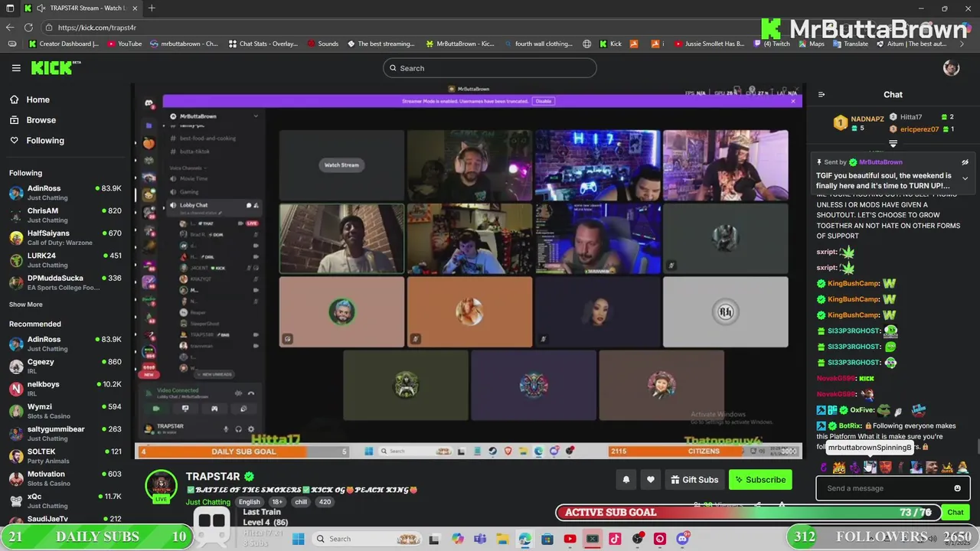Click the English language tag

coord(249,502)
